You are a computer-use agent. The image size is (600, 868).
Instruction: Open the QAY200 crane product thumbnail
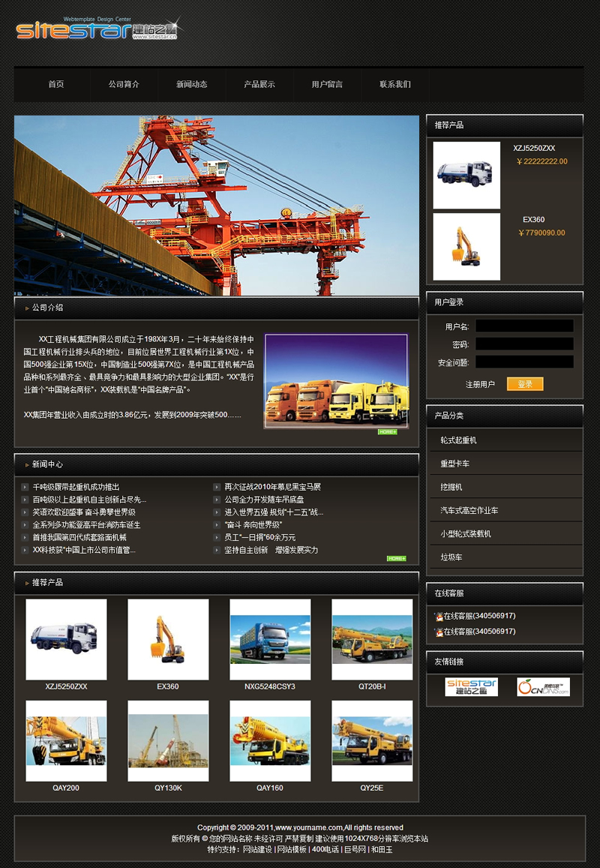(x=66, y=741)
